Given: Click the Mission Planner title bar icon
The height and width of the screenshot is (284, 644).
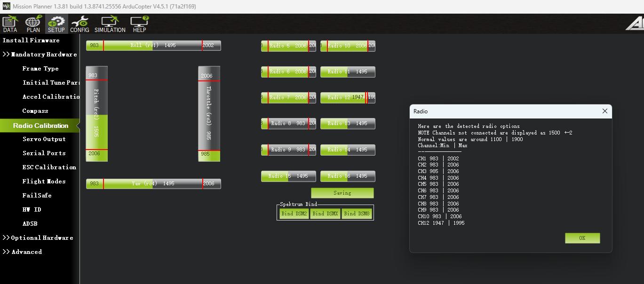Looking at the screenshot, I should [x=6, y=6].
